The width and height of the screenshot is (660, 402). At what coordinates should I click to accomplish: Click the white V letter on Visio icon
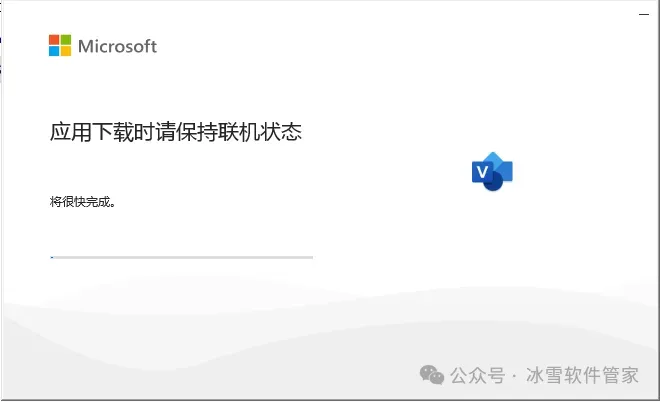click(482, 172)
